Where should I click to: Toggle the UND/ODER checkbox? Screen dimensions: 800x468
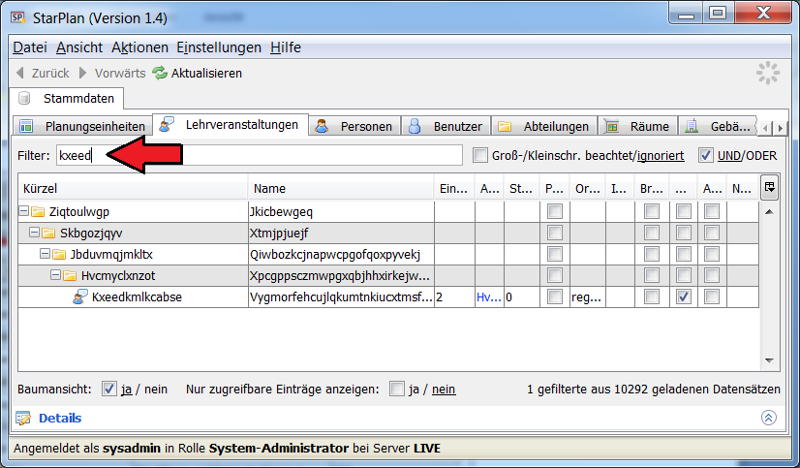click(x=706, y=155)
